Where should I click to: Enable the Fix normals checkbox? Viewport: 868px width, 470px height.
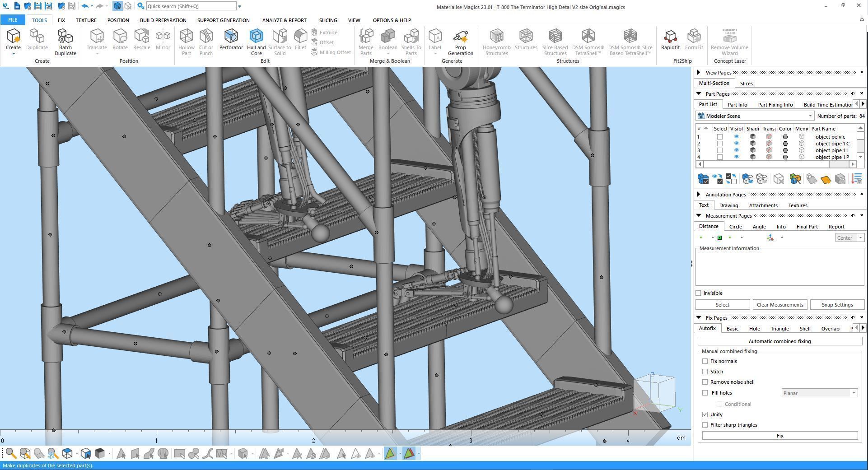pos(705,361)
